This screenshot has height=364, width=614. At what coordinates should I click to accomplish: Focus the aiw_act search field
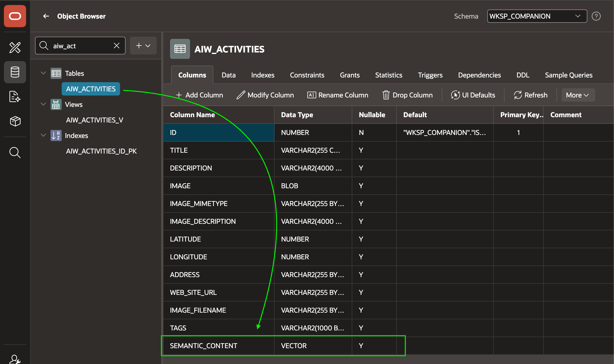(80, 46)
